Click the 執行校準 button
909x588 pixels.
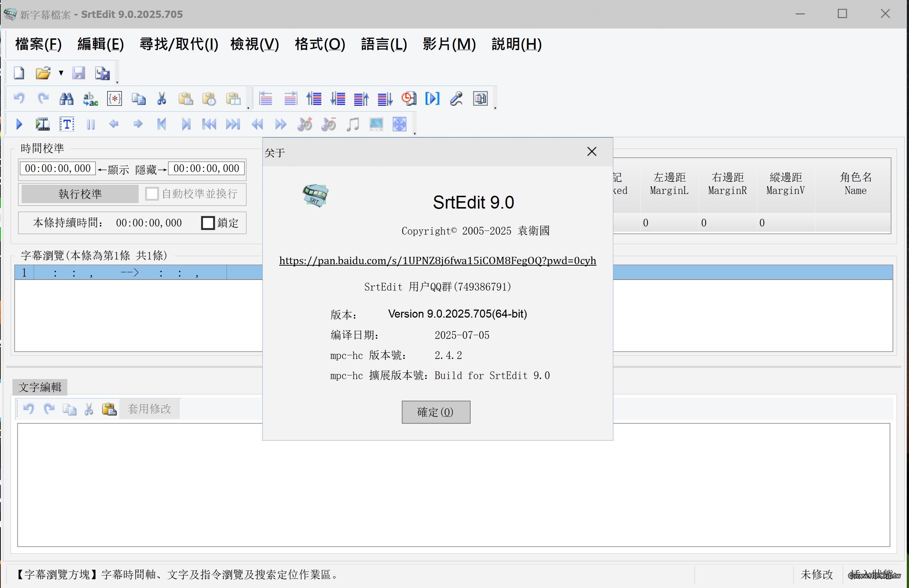pyautogui.click(x=80, y=194)
